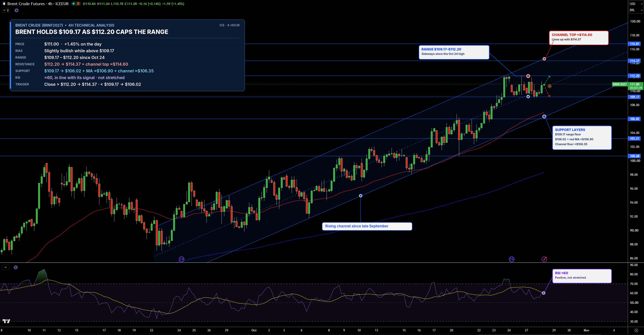Click the Nov label on the time axis
This screenshot has width=644, height=335.
pyautogui.click(x=586, y=330)
